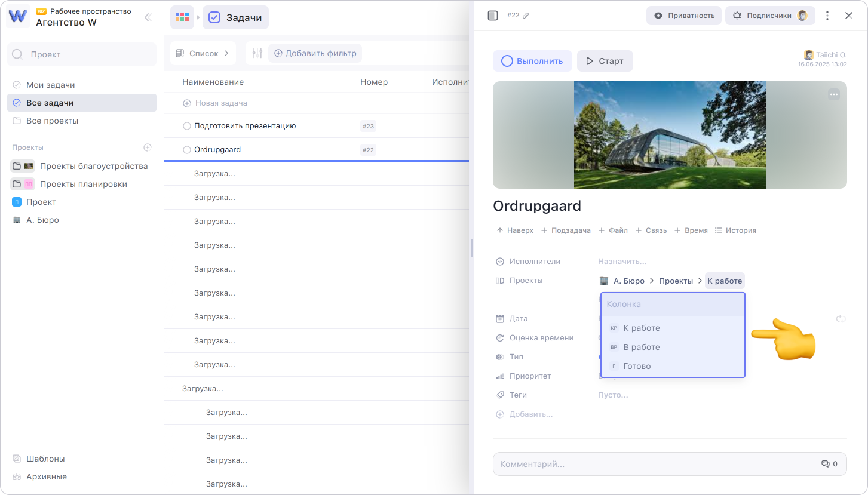Select К работе in column list
The height and width of the screenshot is (495, 868).
[673, 328]
